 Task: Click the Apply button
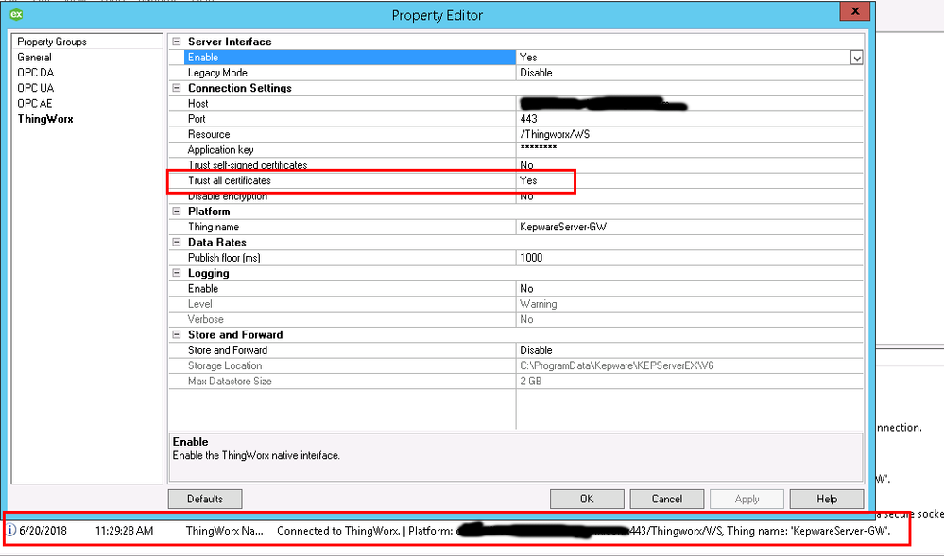point(747,499)
